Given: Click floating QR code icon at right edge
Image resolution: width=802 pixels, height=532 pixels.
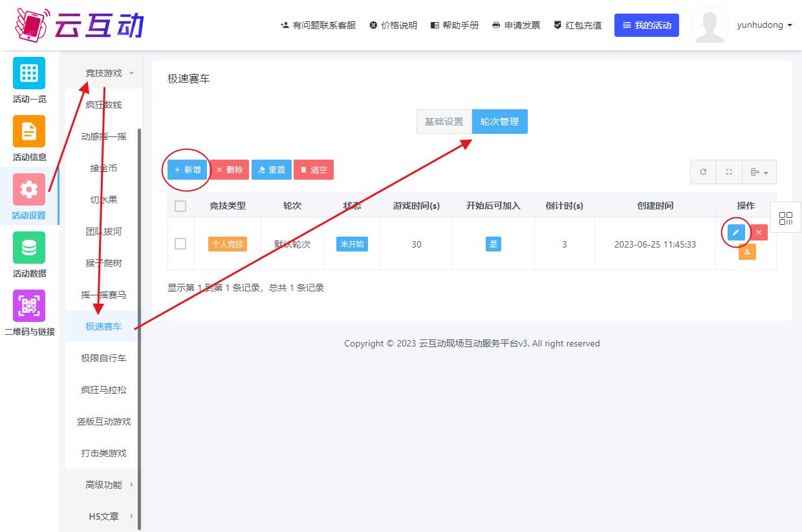Looking at the screenshot, I should pos(785,218).
